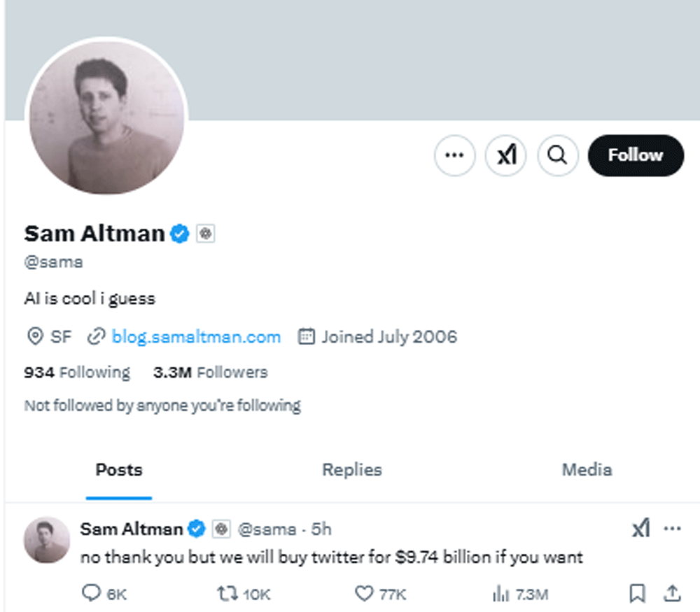Click the blue verified badge next to profile name
Screen dimensions: 700x612
[180, 234]
